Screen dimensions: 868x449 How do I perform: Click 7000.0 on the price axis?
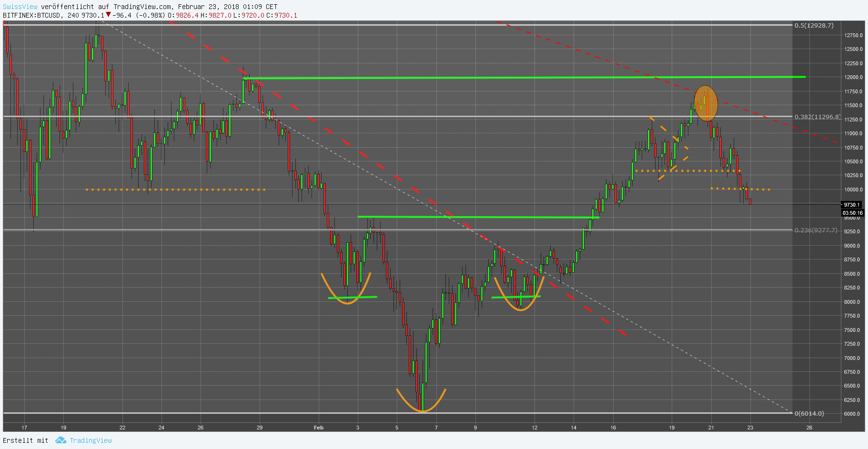852,358
